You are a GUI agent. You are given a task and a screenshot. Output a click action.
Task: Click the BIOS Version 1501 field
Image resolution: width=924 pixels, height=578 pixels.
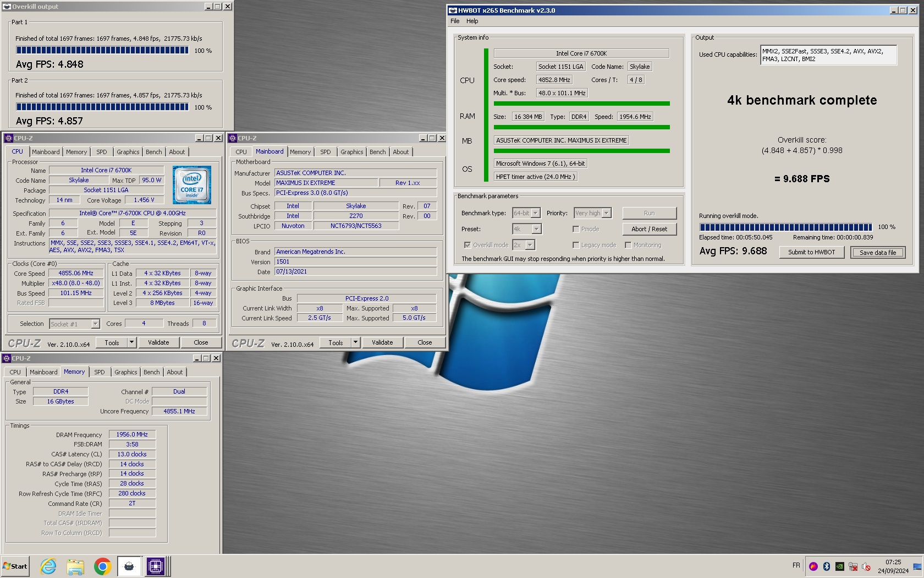(x=355, y=261)
